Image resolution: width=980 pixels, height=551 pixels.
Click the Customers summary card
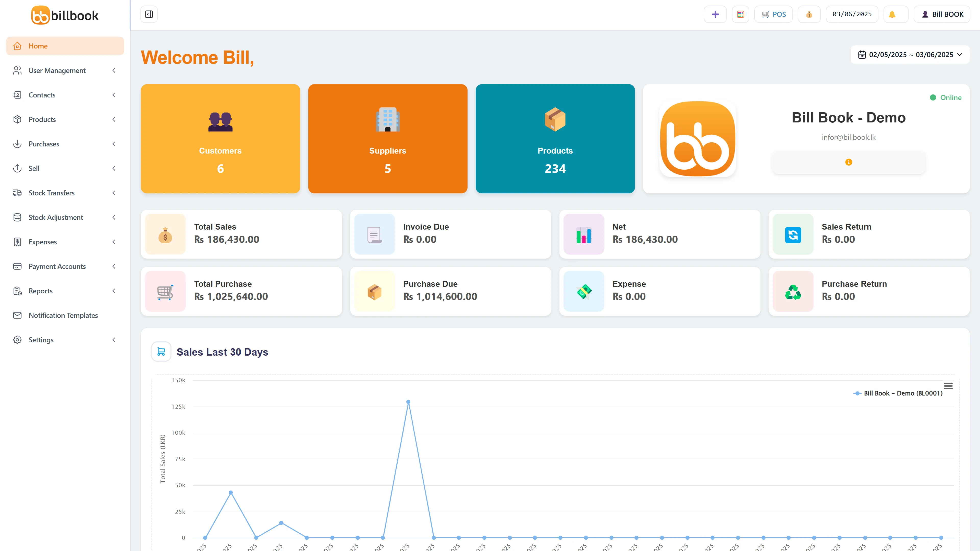220,139
